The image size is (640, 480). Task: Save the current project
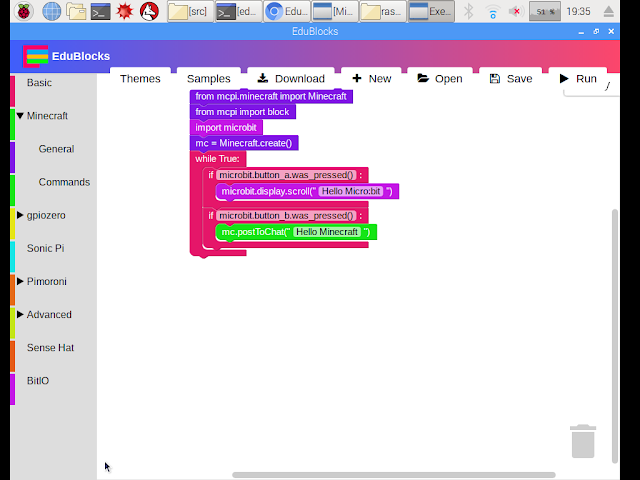coord(511,78)
